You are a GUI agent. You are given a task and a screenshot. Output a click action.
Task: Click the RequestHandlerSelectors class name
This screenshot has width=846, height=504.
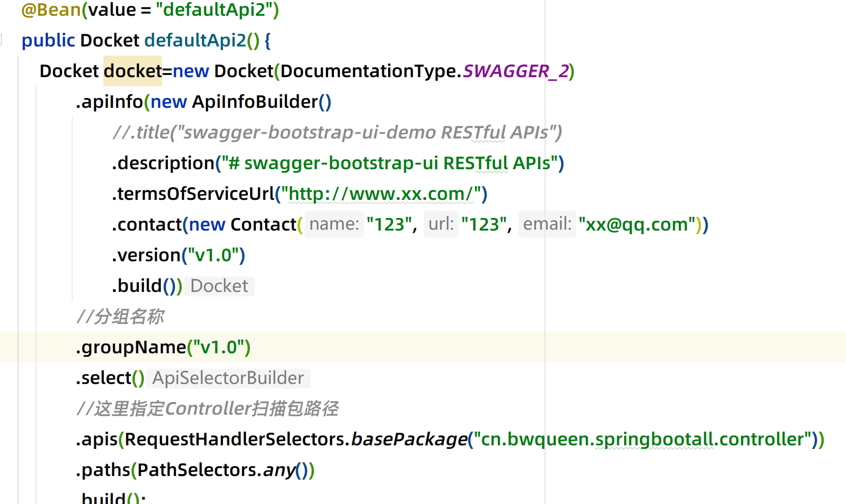pos(235,439)
